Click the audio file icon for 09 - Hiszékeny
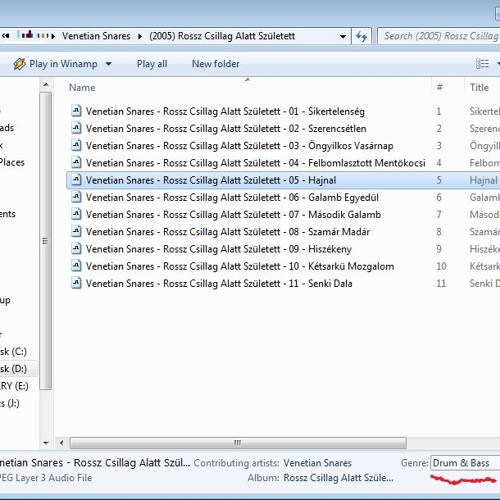 pos(76,249)
